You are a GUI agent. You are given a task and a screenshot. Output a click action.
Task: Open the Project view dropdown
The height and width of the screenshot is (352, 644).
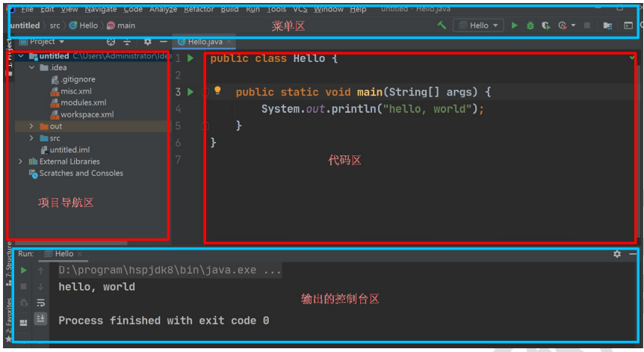pyautogui.click(x=43, y=42)
